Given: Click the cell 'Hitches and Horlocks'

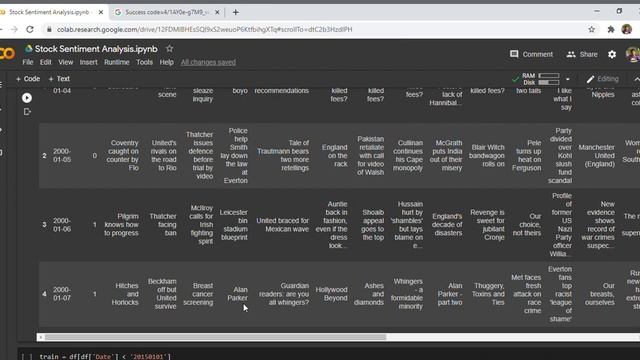Looking at the screenshot, I should click(x=125, y=294).
